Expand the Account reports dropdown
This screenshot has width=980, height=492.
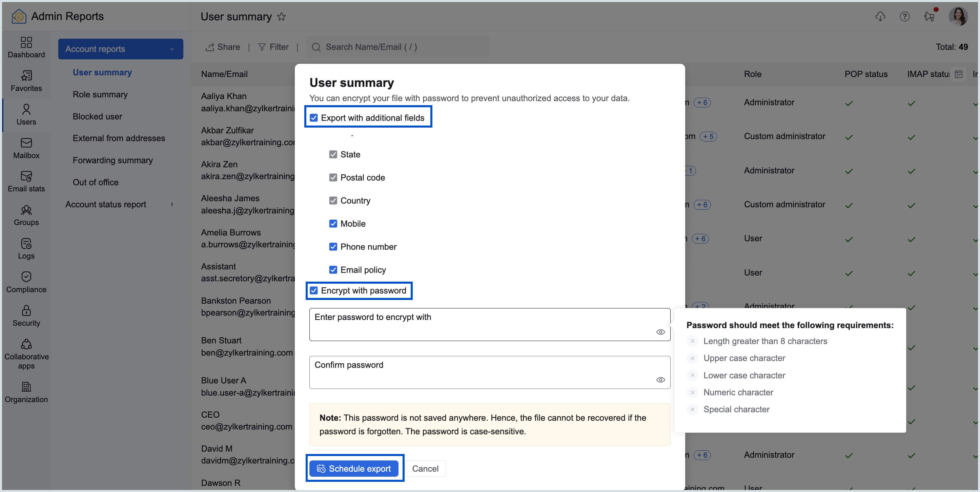point(171,49)
